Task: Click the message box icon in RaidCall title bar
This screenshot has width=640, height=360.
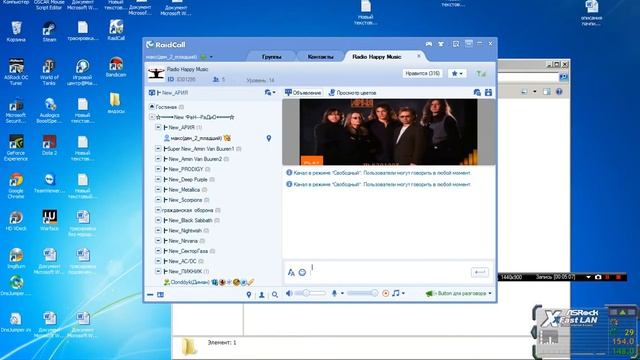Action: (456, 44)
